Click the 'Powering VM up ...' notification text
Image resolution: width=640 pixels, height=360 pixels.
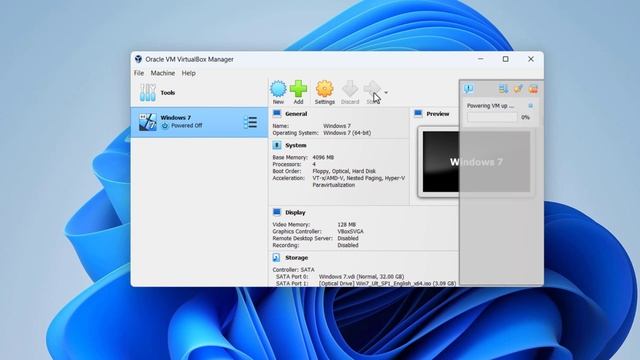click(x=491, y=106)
